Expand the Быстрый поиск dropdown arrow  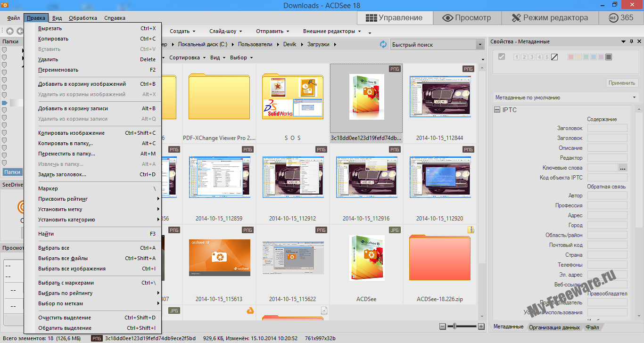coord(480,44)
